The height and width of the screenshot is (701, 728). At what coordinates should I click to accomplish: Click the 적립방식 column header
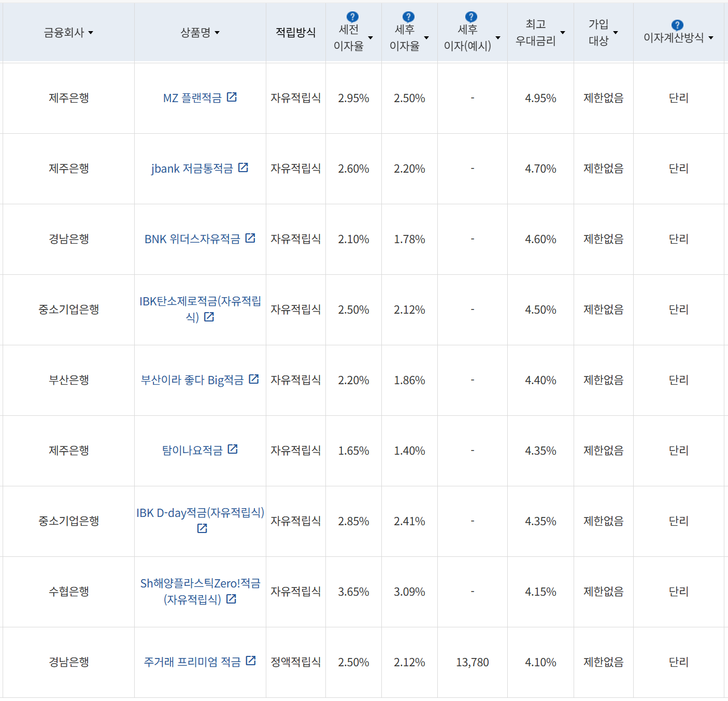coord(295,32)
